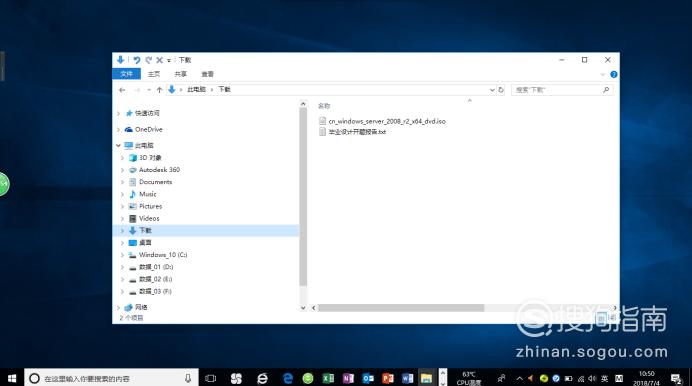Open the help question mark icon
The width and height of the screenshot is (692, 386).
[x=613, y=74]
